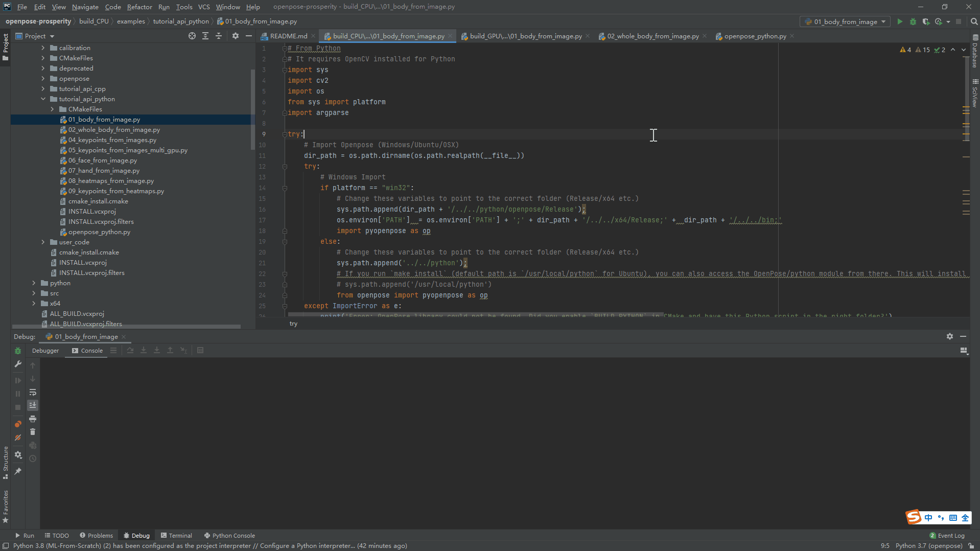Viewport: 980px width, 551px height.
Task: Click Step Into in debugger toolbar
Action: coord(144,350)
